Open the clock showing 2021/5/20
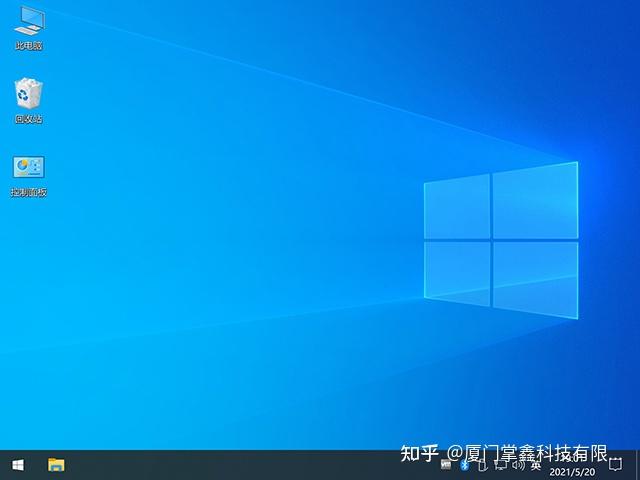Viewport: 640px width, 480px height. (x=572, y=465)
